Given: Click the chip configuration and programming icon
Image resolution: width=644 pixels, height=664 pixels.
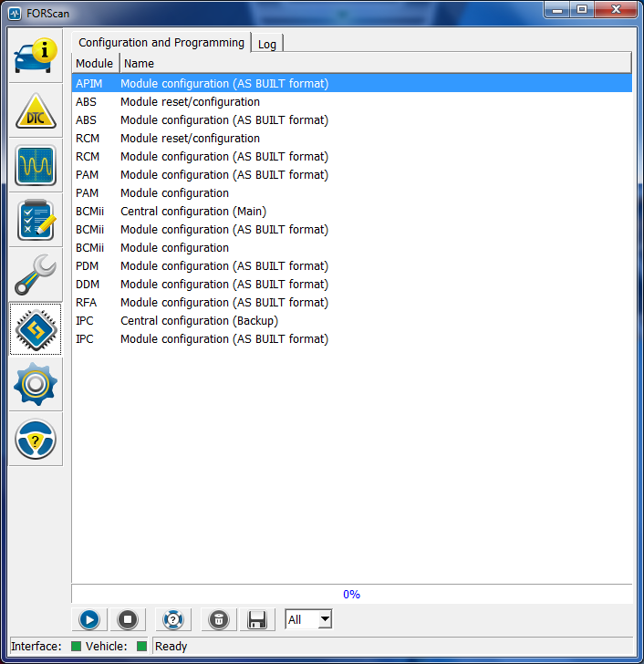Looking at the screenshot, I should tap(36, 329).
